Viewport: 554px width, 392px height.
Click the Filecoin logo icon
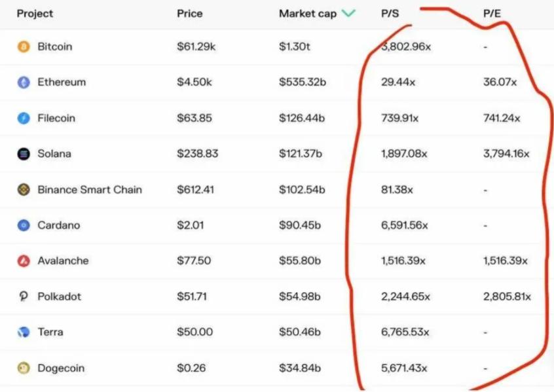pos(24,118)
